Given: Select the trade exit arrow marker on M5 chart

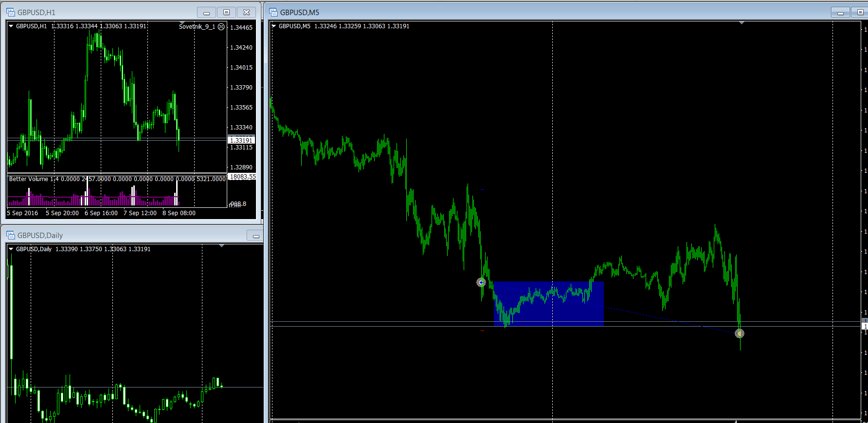Looking at the screenshot, I should tap(740, 333).
